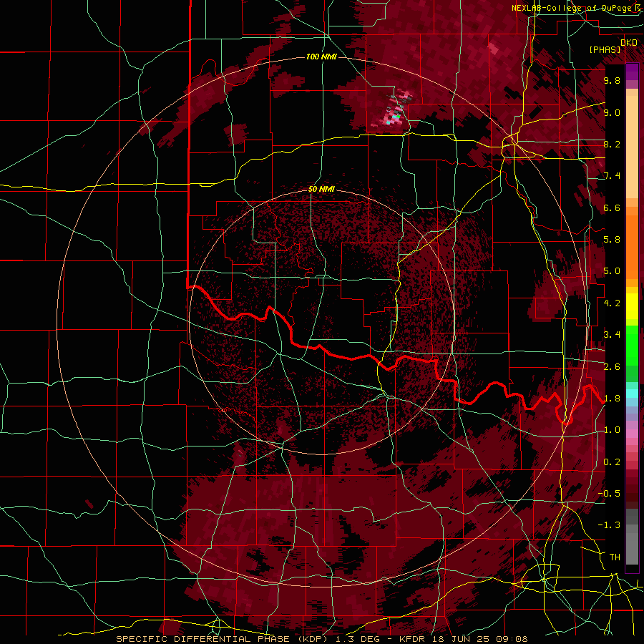Click the DKD legend title

coord(629,43)
